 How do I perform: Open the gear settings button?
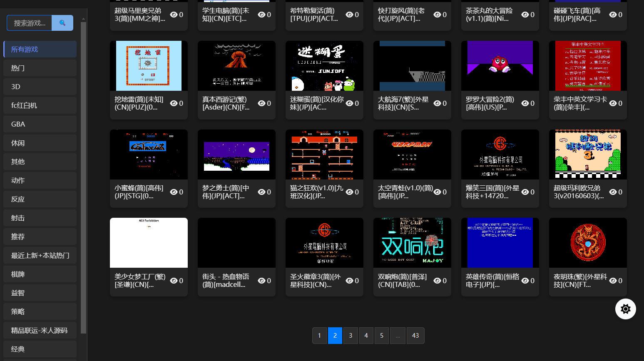click(x=625, y=309)
